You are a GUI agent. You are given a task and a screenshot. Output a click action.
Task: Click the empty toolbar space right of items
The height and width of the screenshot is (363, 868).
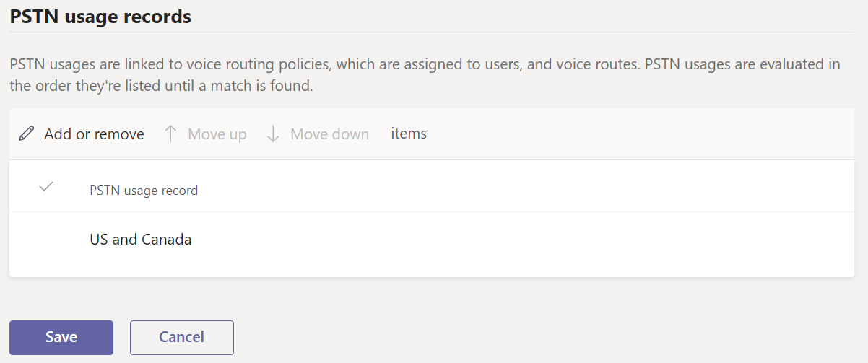(635, 134)
